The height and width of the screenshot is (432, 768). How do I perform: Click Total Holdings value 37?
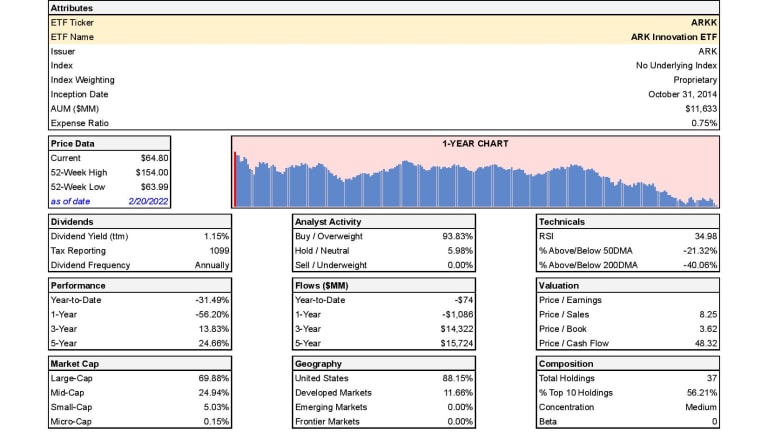click(712, 378)
